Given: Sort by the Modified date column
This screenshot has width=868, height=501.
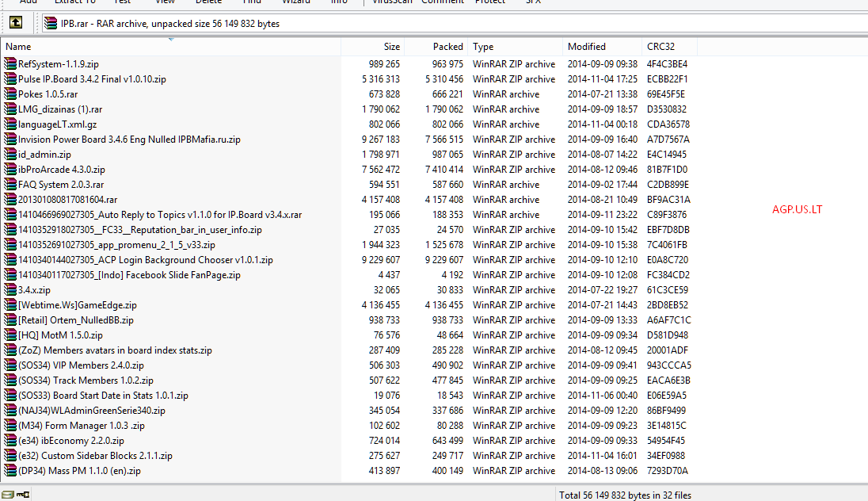Looking at the screenshot, I should (586, 47).
